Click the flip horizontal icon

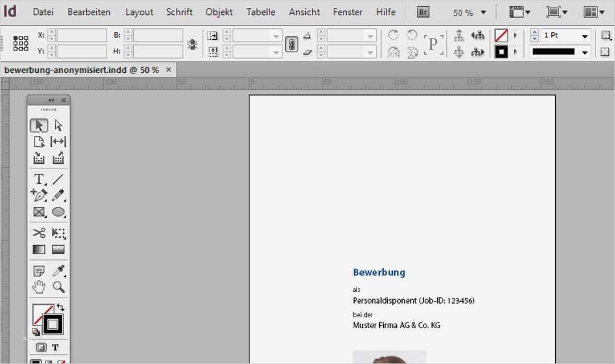[x=393, y=52]
